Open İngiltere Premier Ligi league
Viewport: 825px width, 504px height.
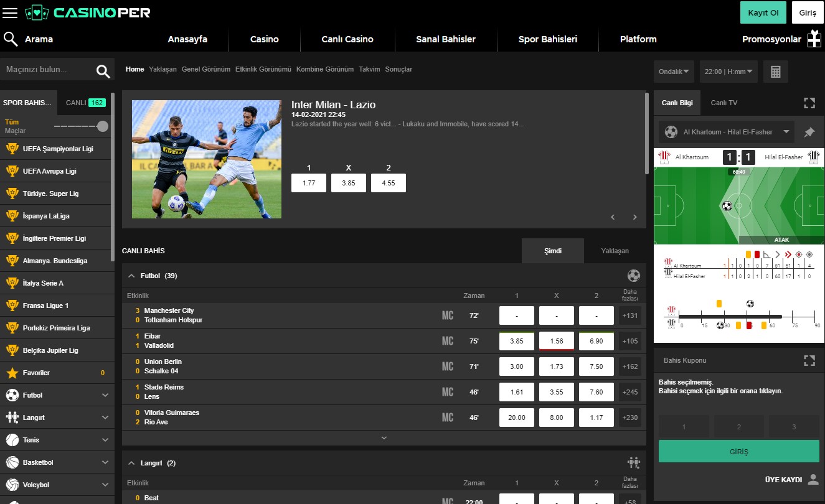tap(55, 238)
